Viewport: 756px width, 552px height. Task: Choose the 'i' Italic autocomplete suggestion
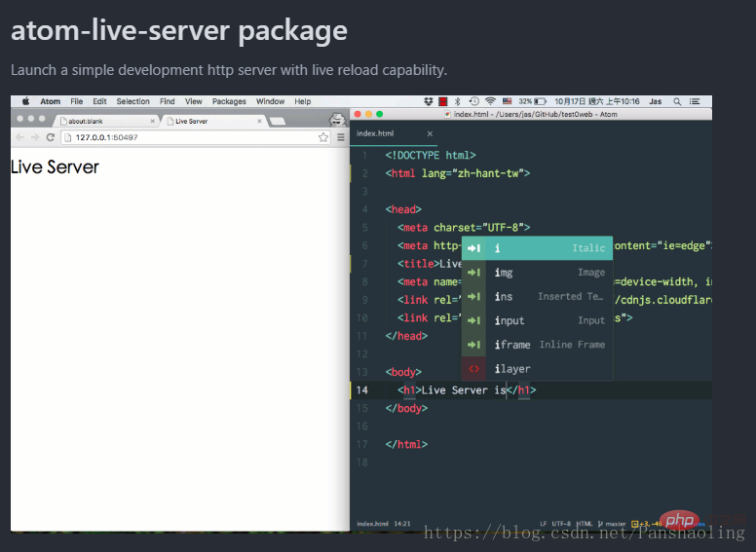click(x=537, y=248)
